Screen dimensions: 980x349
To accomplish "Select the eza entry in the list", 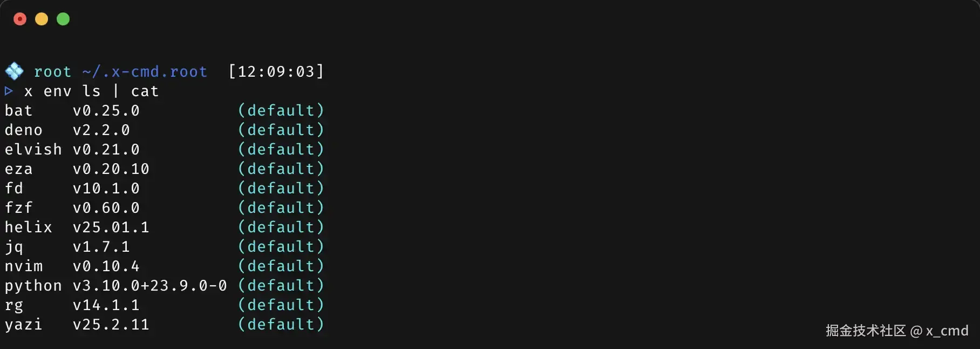I will click(x=18, y=169).
